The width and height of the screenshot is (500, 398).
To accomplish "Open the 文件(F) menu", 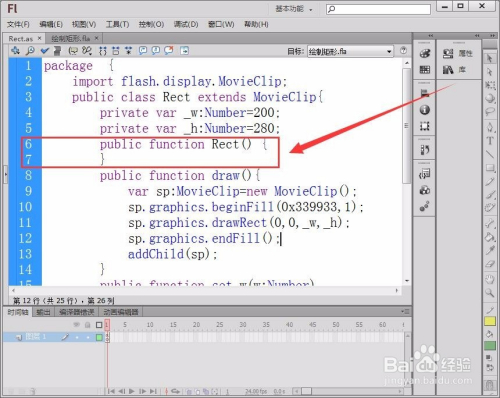I will click(x=18, y=24).
